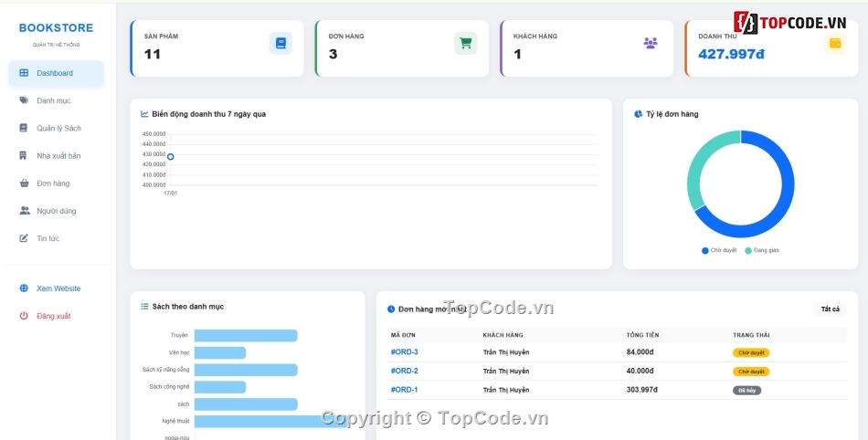Click the Quản lý Sách book icon
The width and height of the screenshot is (868, 440).
click(23, 128)
